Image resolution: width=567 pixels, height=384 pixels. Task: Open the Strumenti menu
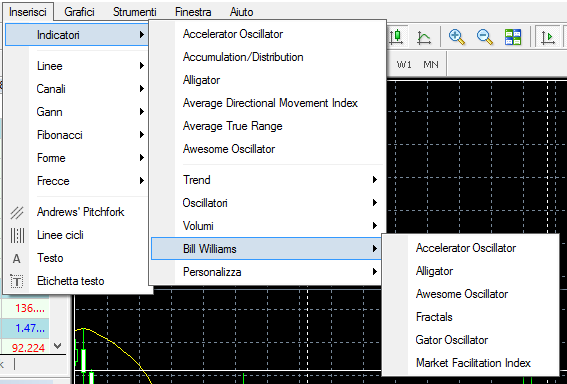tap(135, 12)
